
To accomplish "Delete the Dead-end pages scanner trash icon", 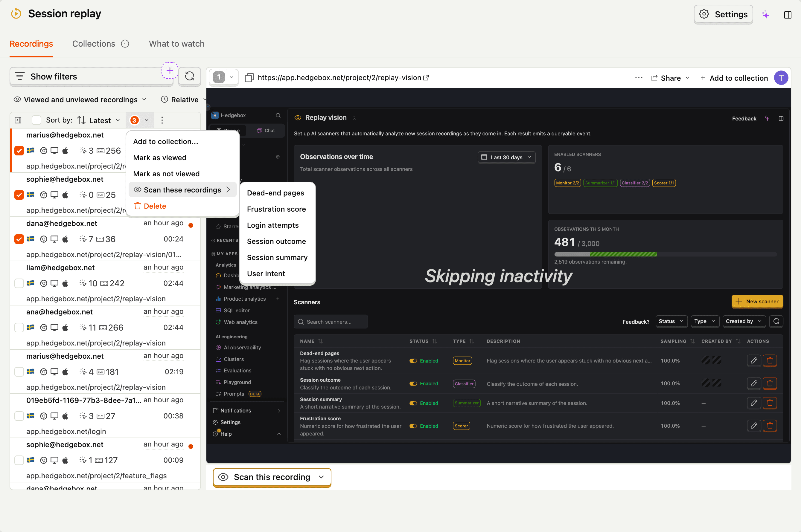I will tap(770, 360).
